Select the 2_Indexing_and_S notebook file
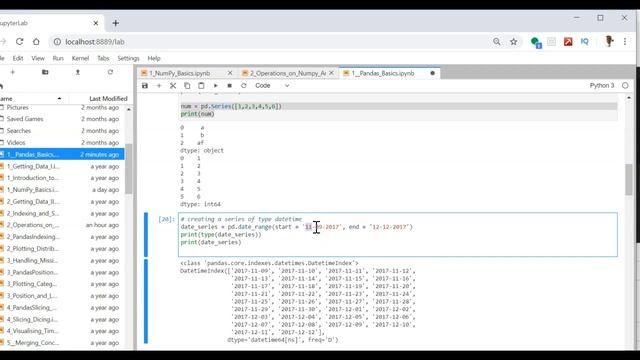This screenshot has width=640, height=360. (x=62, y=213)
